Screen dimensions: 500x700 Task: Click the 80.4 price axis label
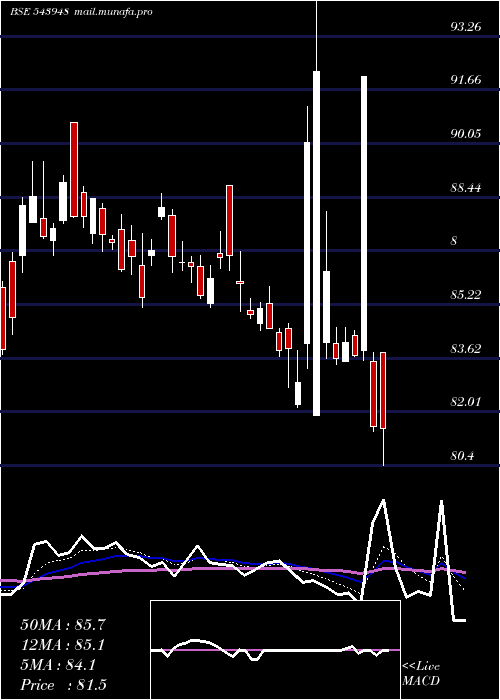point(462,456)
